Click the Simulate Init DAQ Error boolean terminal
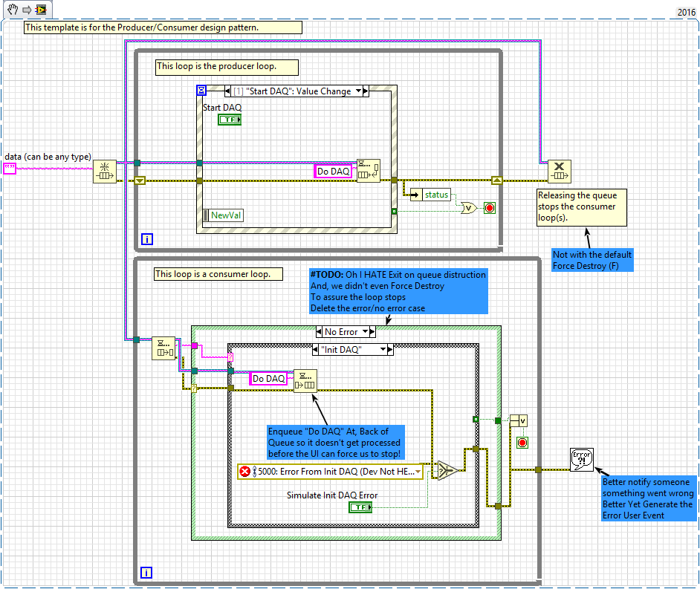Screen dimensions: 700x589 click(x=360, y=507)
